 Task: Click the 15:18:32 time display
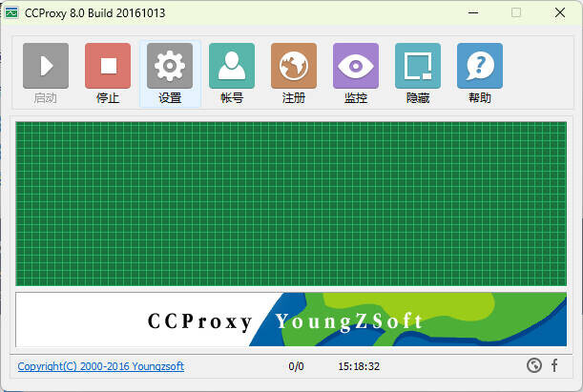(x=359, y=366)
